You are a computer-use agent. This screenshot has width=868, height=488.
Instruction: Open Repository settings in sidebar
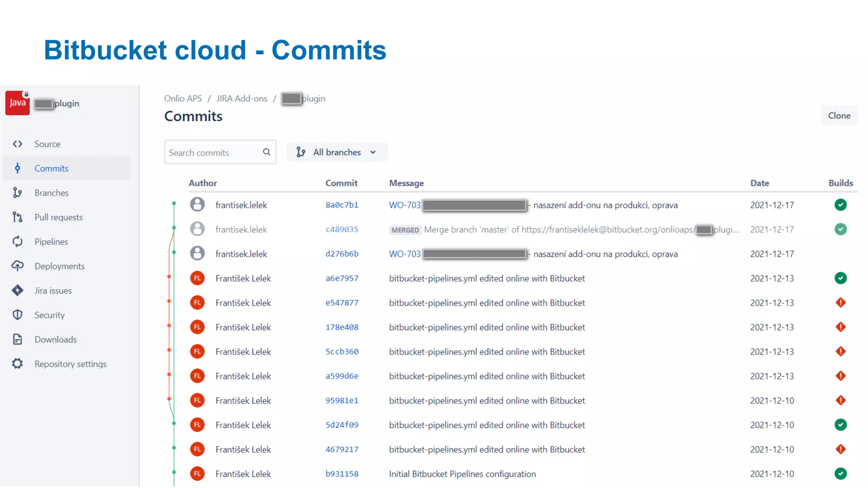[70, 364]
